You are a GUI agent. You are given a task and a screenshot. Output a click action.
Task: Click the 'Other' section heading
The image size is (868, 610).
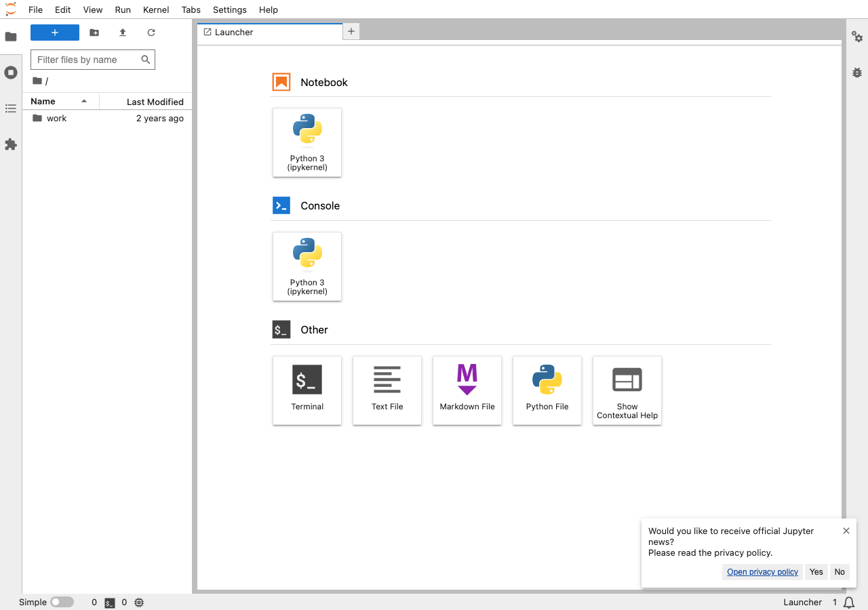pos(314,329)
